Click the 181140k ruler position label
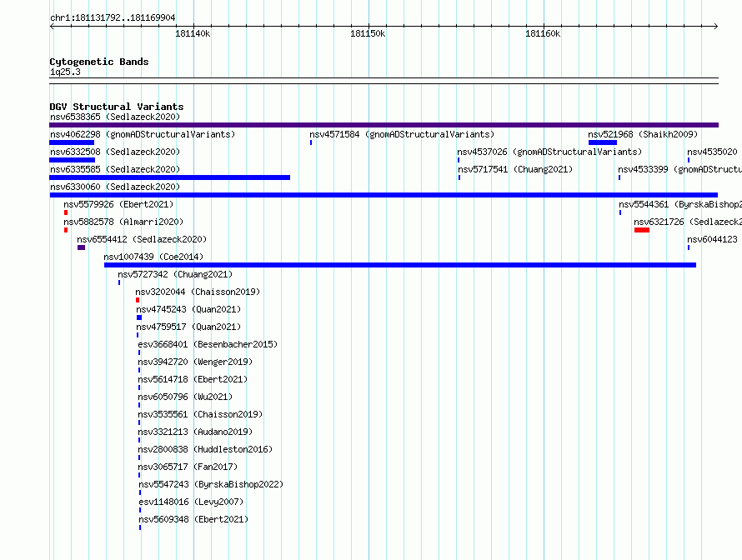 coord(193,33)
